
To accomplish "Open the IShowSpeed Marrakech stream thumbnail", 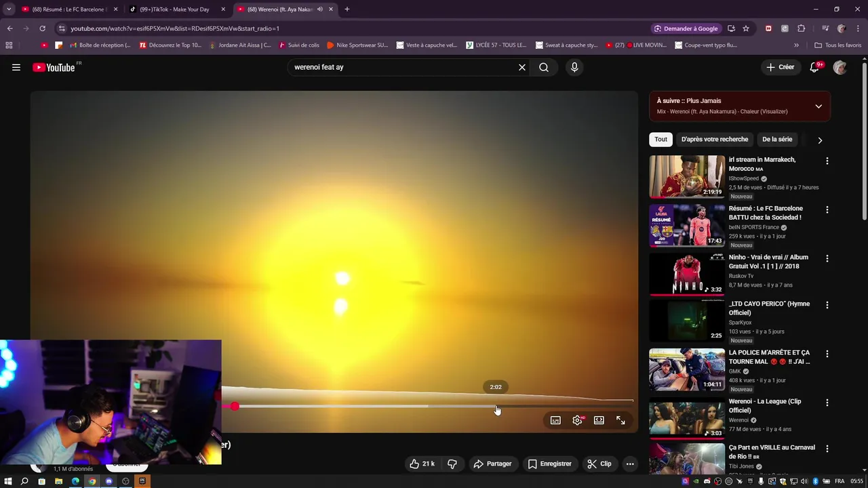I will point(687,176).
